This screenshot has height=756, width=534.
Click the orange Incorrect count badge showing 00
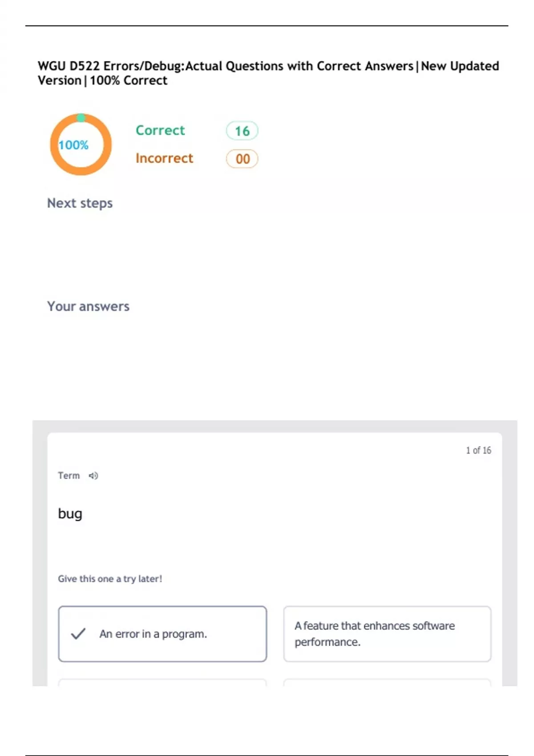[x=242, y=159]
